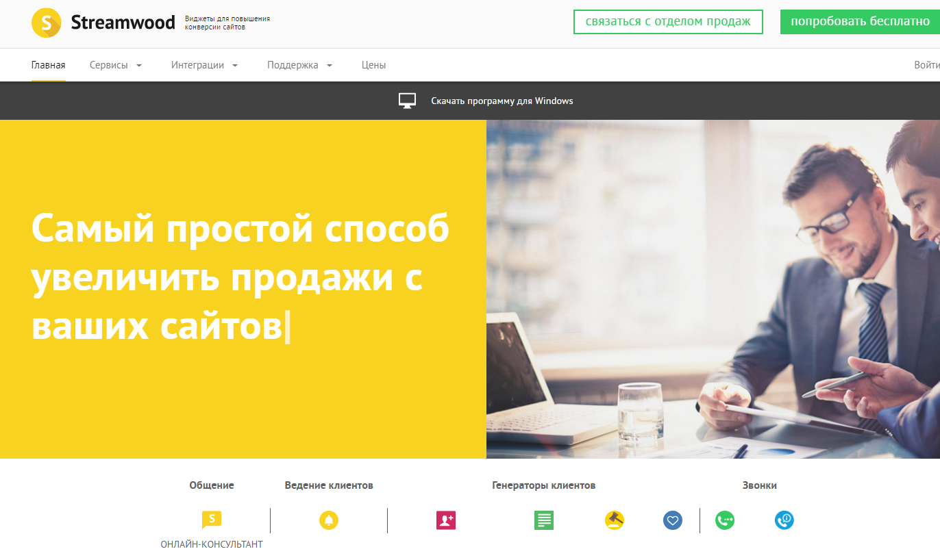Click the Streamwood yellow S logo
The width and height of the screenshot is (940, 560).
point(46,23)
